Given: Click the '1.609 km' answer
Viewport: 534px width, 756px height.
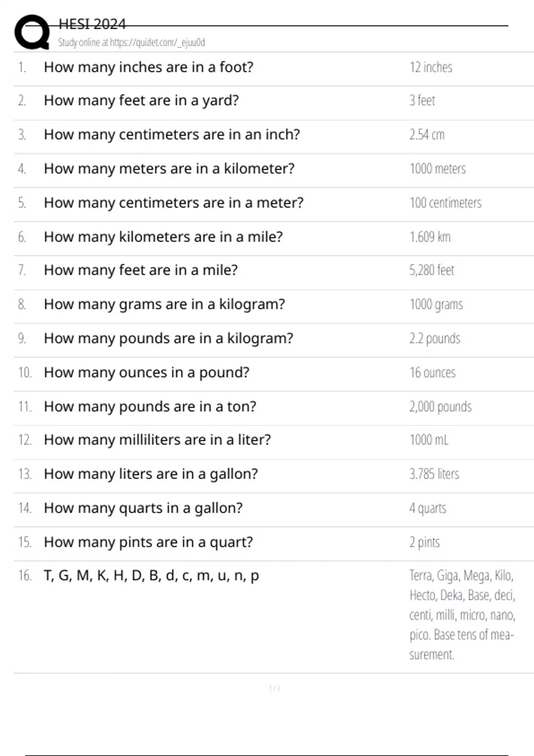Looking at the screenshot, I should pos(430,237).
